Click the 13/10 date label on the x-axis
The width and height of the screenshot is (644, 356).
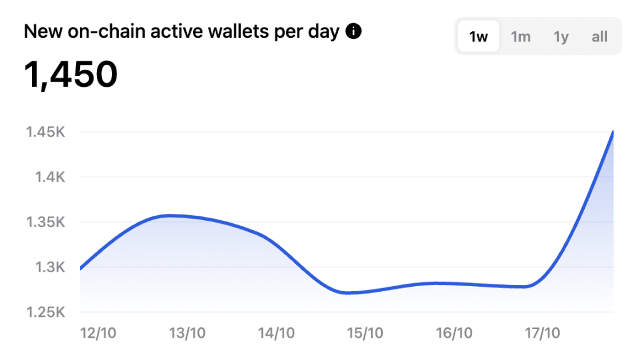click(187, 333)
